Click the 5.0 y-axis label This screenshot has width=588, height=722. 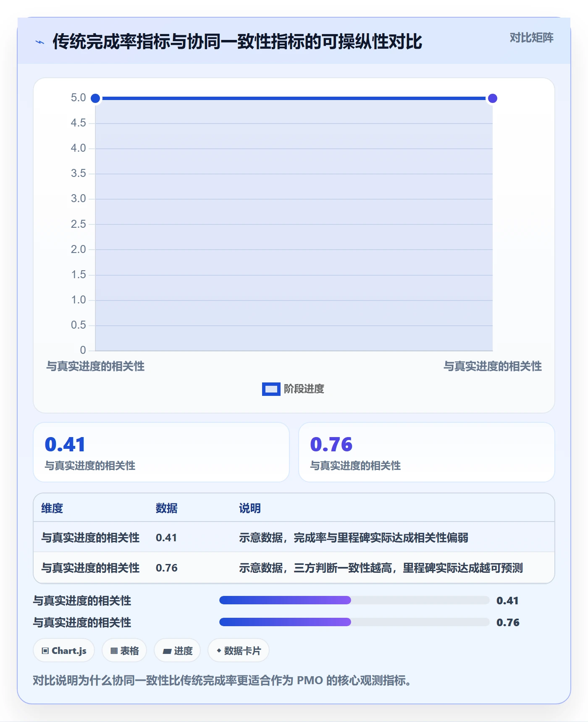(x=78, y=97)
